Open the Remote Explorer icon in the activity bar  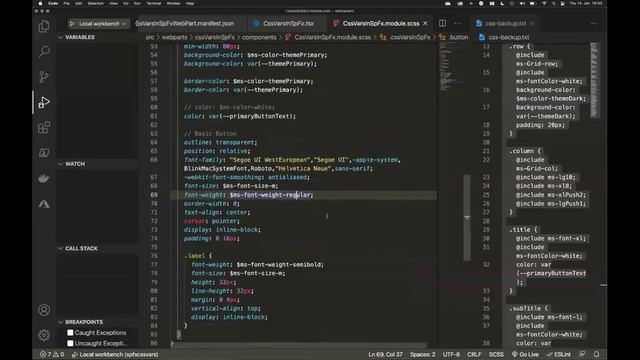[x=44, y=153]
